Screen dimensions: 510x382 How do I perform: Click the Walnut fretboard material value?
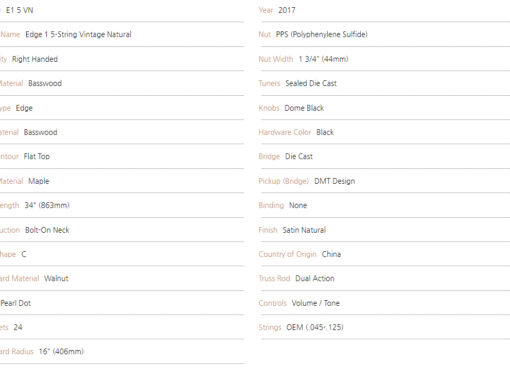(x=56, y=278)
